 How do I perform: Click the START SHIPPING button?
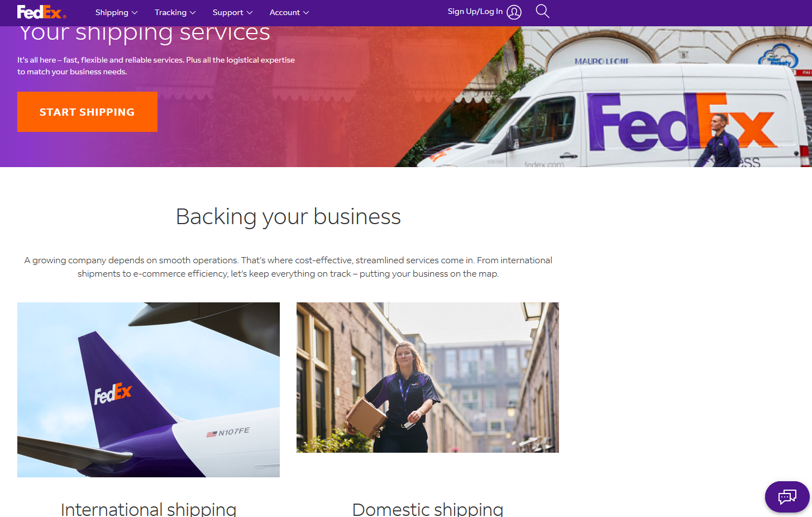[87, 112]
